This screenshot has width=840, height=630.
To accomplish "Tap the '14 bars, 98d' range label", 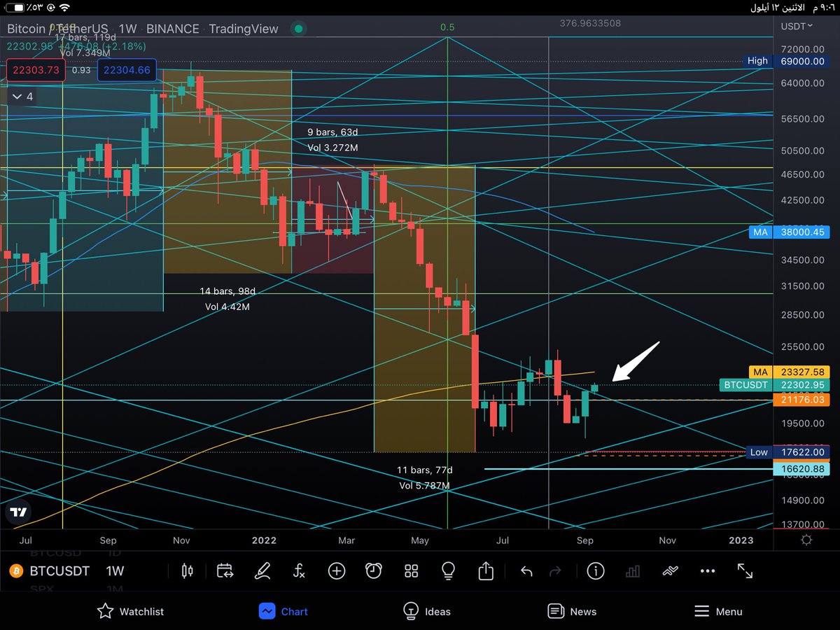I will point(227,290).
